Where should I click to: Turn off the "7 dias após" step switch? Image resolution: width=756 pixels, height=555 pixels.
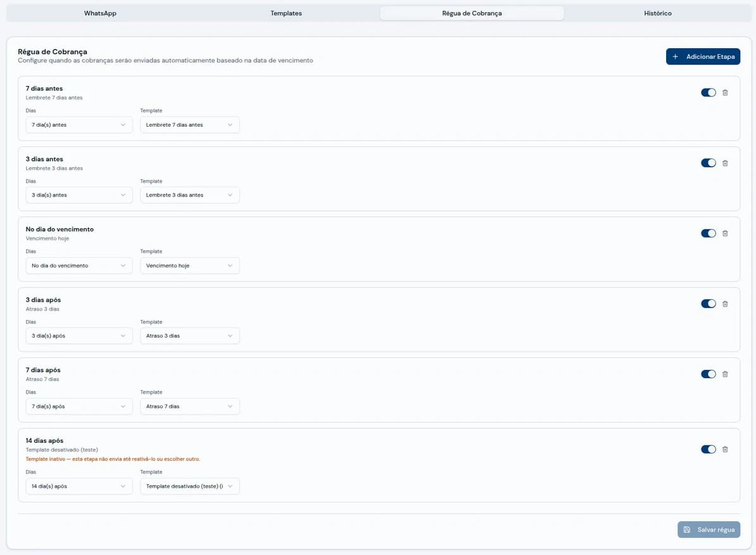click(709, 374)
